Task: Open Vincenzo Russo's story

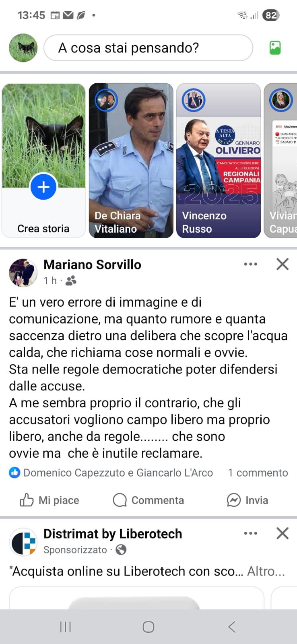Action: pos(219,161)
